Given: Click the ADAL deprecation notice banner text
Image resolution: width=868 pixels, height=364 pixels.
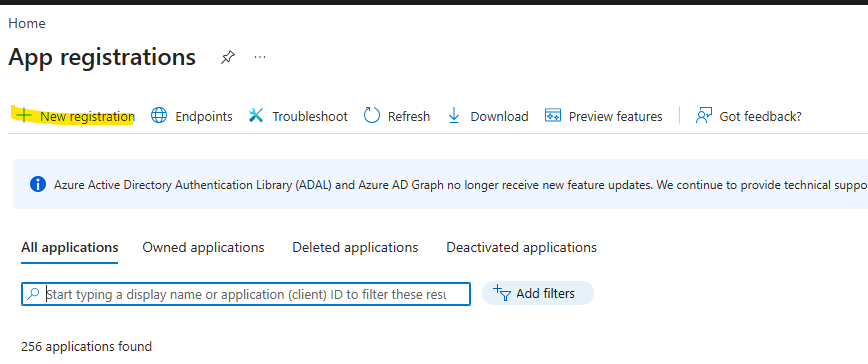Looking at the screenshot, I should [x=461, y=185].
